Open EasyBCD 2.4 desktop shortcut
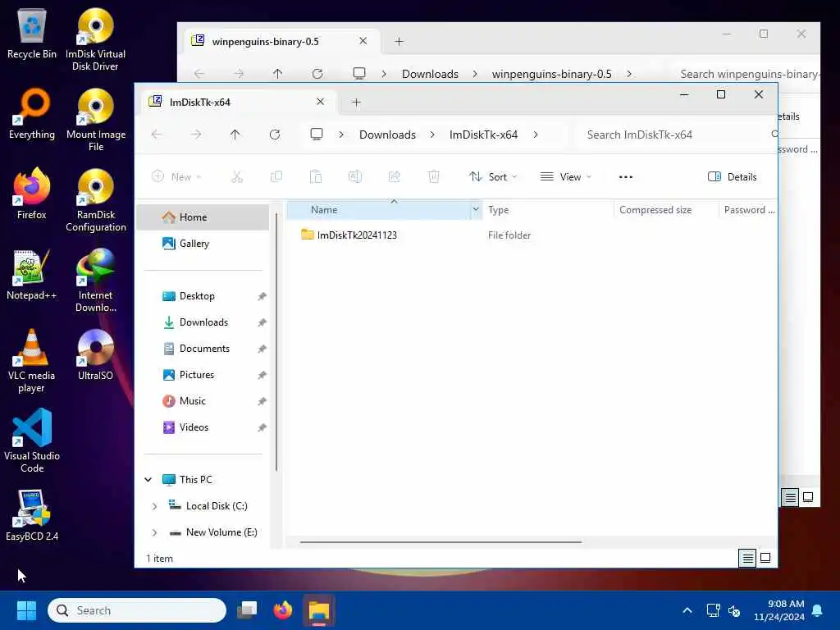Image resolution: width=840 pixels, height=630 pixels. [x=32, y=515]
